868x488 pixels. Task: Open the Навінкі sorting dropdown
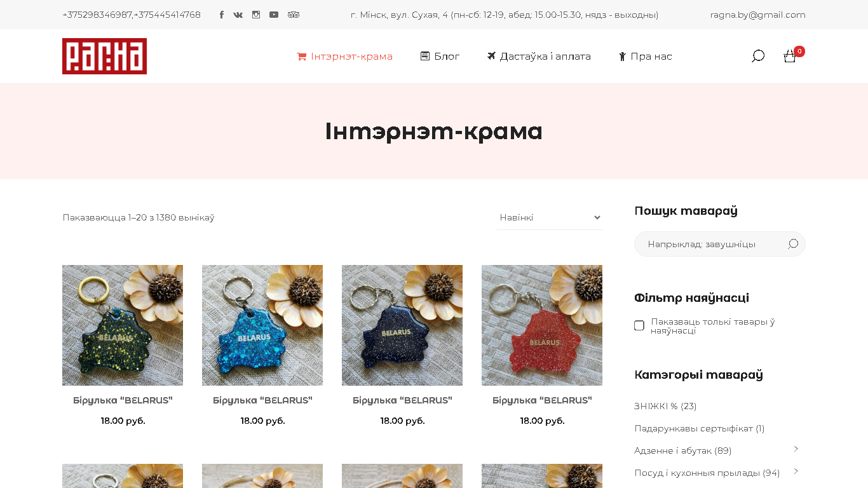click(550, 217)
